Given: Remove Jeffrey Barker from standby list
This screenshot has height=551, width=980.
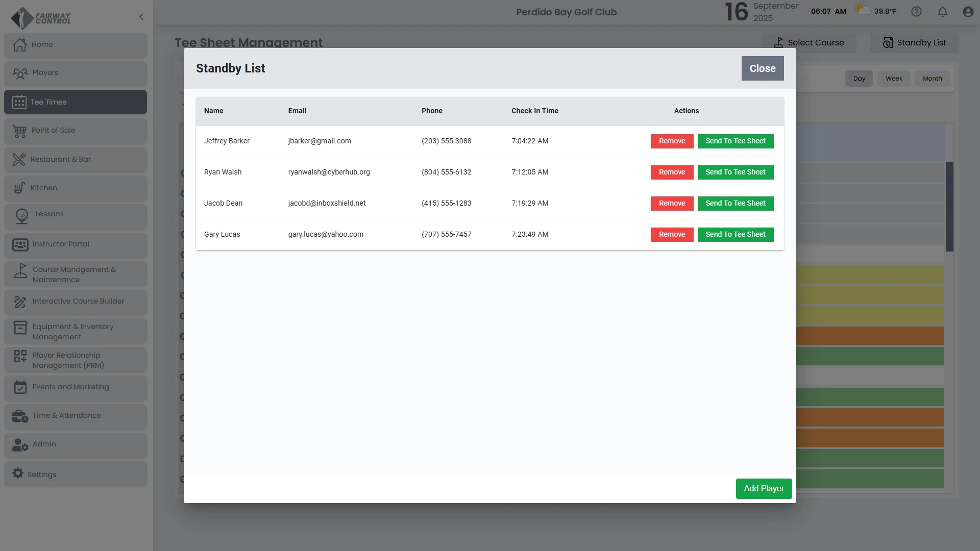Looking at the screenshot, I should 672,141.
